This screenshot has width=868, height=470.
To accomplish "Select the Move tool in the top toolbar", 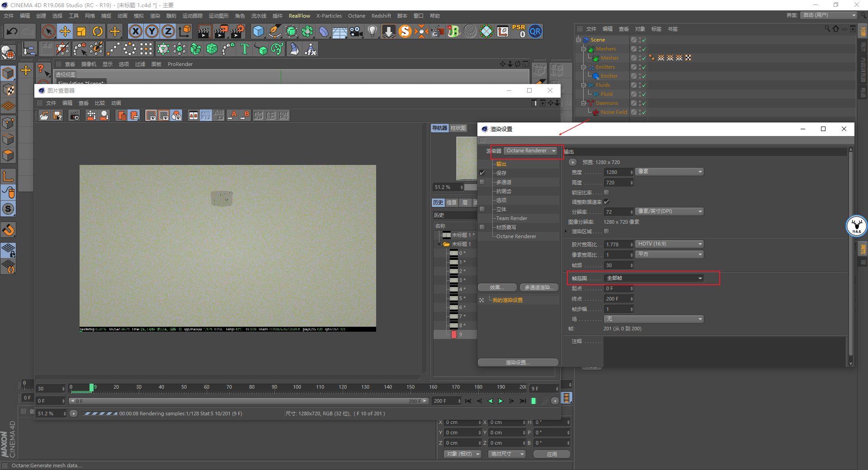I will tap(65, 31).
